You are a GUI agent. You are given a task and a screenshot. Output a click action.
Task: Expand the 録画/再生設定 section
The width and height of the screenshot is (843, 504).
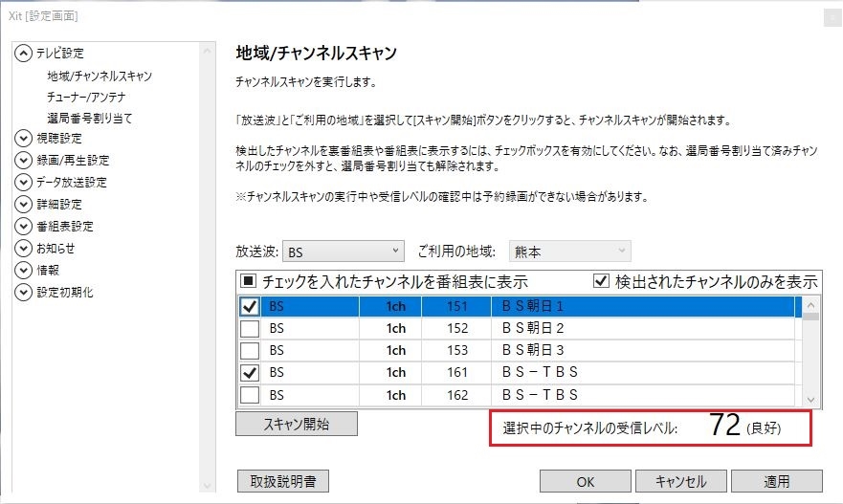[23, 160]
